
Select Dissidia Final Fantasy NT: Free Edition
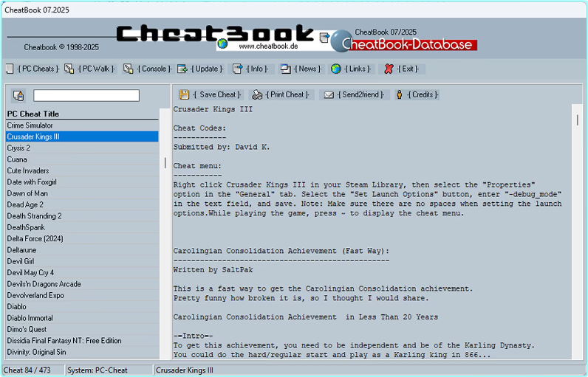point(83,341)
